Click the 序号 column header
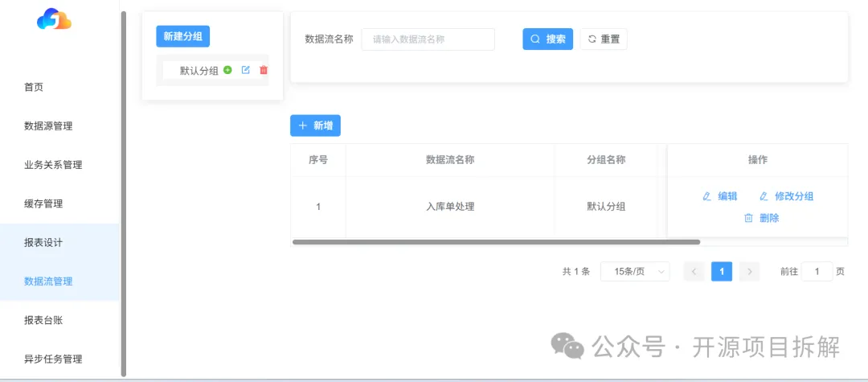This screenshot has height=382, width=868. [318, 160]
